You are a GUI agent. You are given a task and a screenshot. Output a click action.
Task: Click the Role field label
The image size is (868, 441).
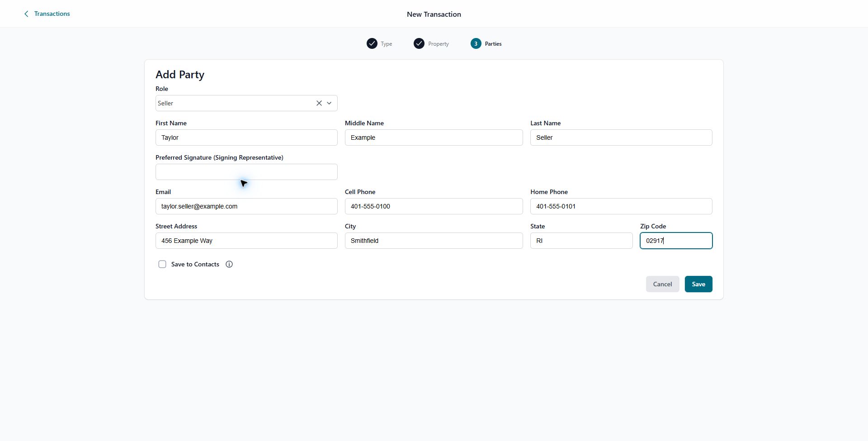(x=162, y=89)
